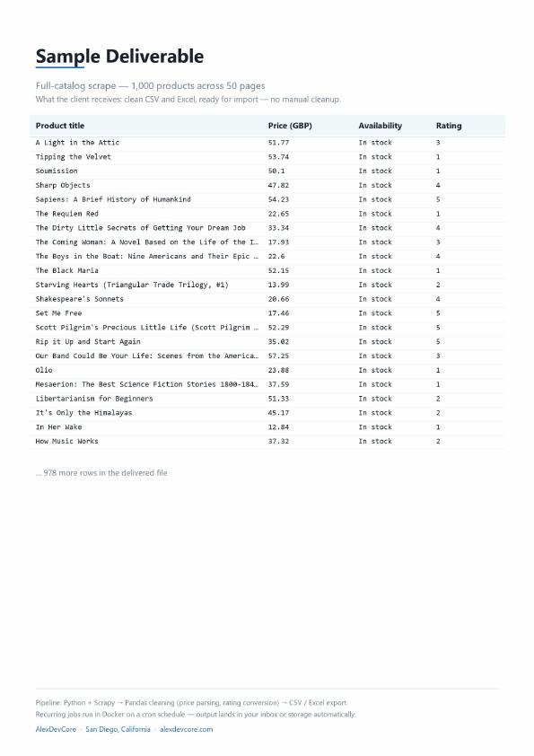Select the 'A Light in the Attic' title cell
The height and width of the screenshot is (756, 534).
point(77,143)
